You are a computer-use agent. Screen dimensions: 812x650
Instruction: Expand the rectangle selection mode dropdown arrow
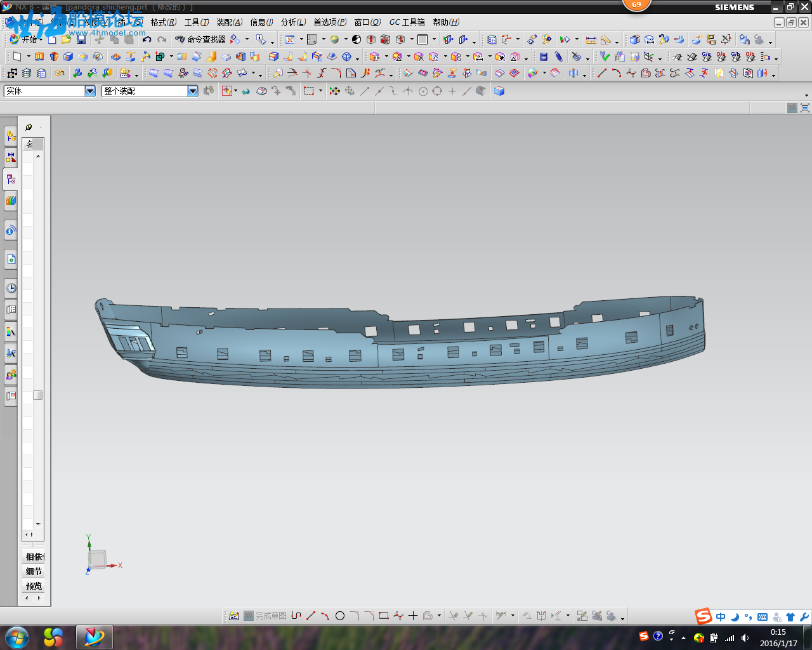[x=320, y=91]
